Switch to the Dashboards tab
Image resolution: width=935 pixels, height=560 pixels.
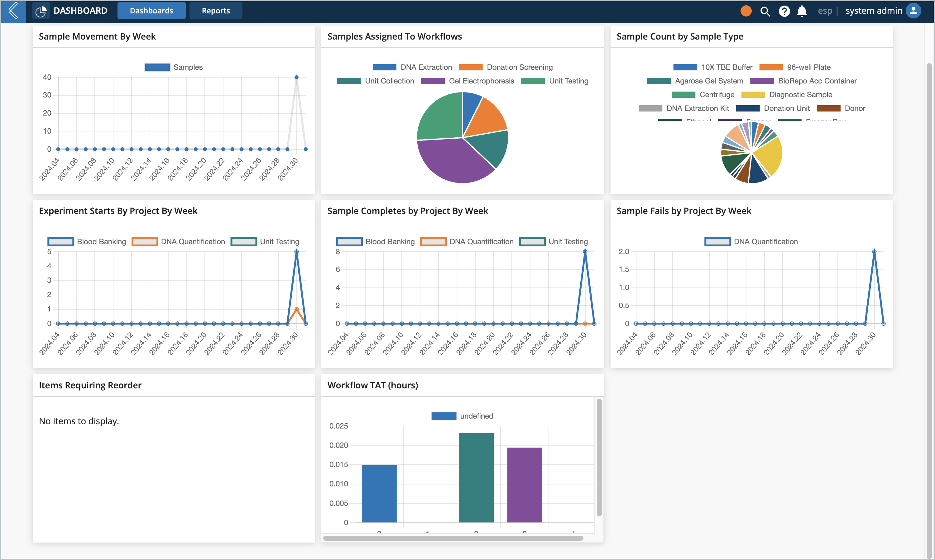coord(151,11)
